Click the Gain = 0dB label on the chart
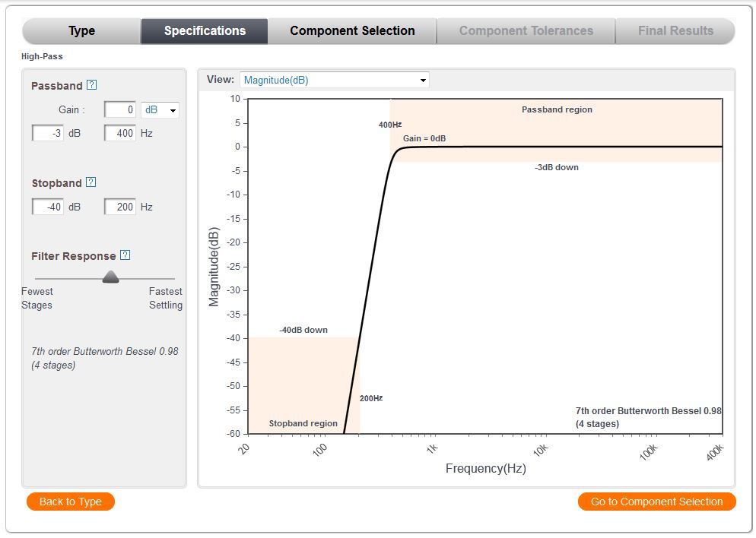756x538 pixels. (424, 138)
